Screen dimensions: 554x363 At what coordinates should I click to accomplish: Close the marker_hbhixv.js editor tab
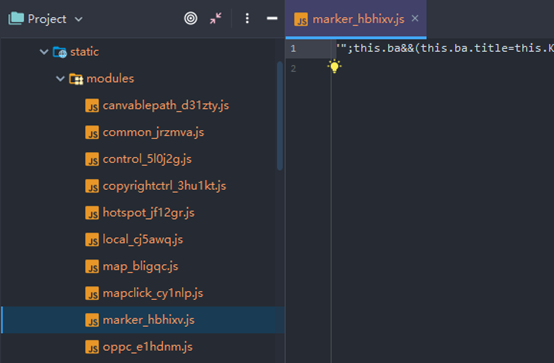tap(415, 18)
